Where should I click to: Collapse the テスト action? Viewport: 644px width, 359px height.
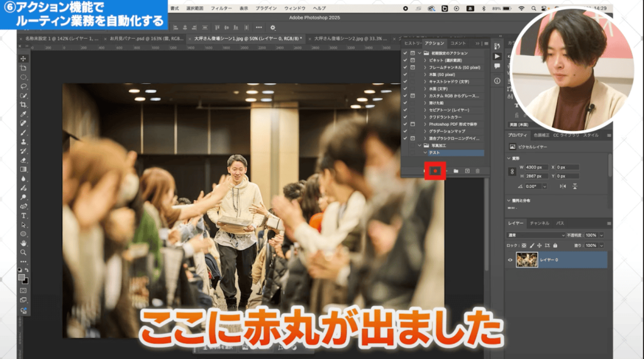pyautogui.click(x=425, y=152)
